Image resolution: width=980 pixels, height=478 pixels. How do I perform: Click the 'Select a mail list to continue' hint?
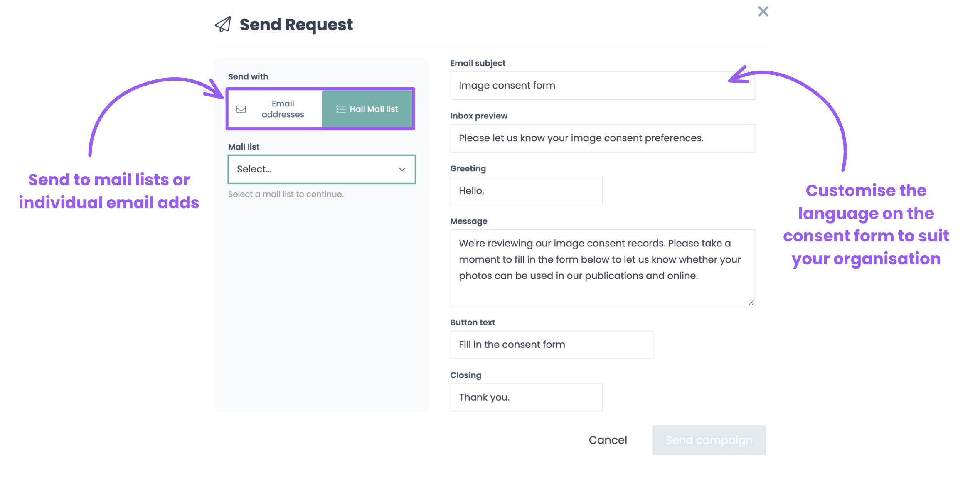click(286, 194)
